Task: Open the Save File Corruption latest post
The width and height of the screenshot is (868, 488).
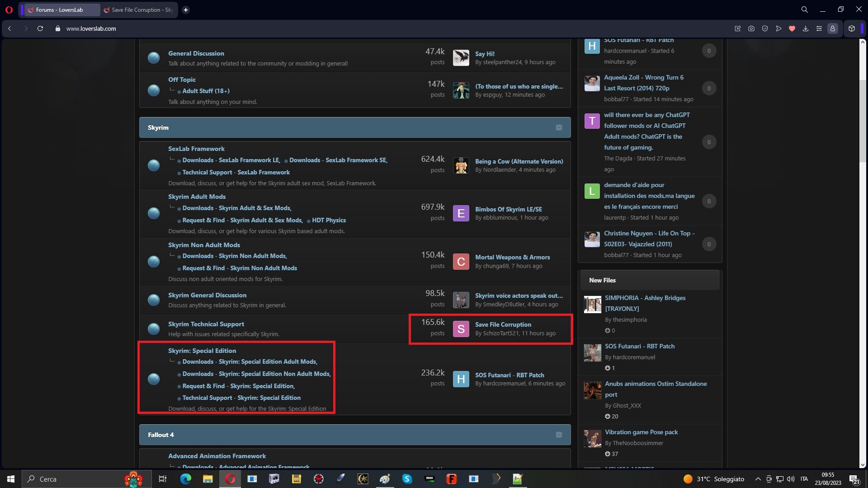Action: pos(503,324)
